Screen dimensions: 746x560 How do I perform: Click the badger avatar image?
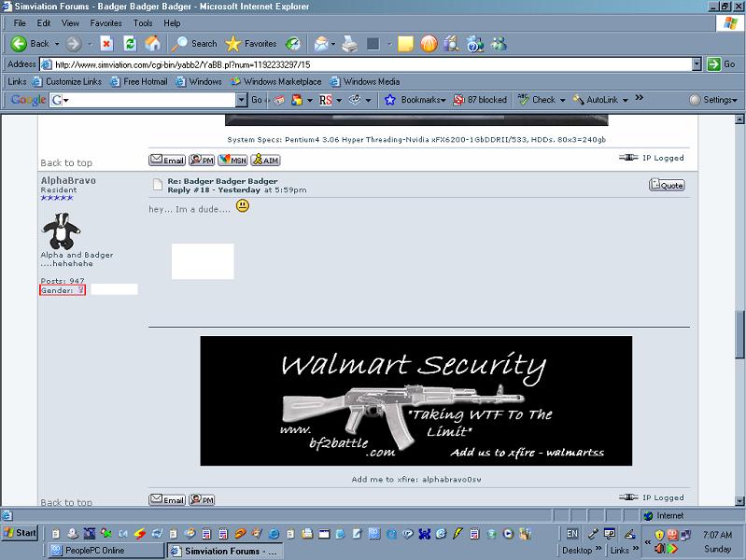tap(61, 231)
